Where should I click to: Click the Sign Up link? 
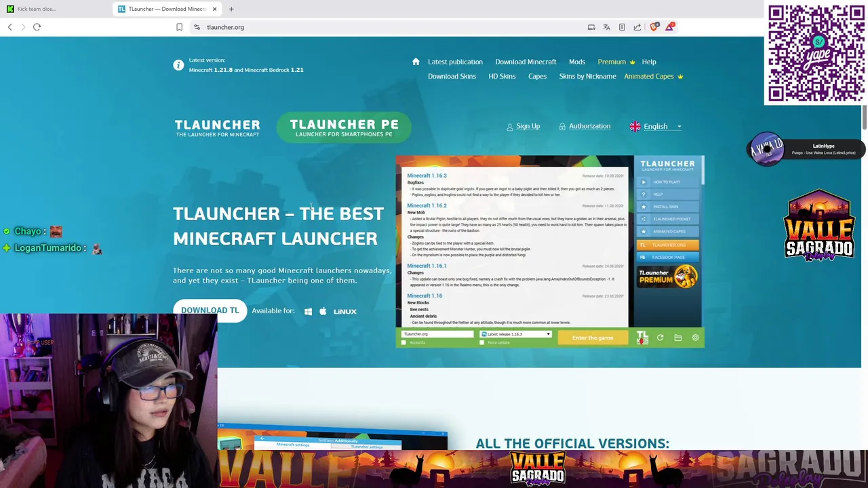[x=528, y=126]
